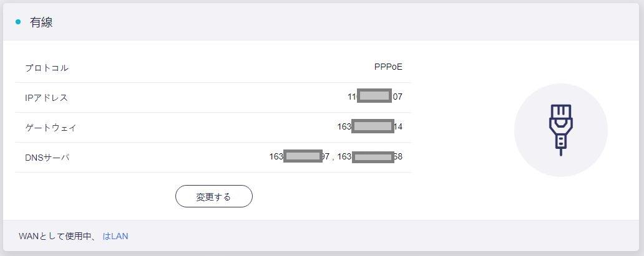644x256 pixels.
Task: Click the leading 163 of the gateway address
Action: [344, 126]
